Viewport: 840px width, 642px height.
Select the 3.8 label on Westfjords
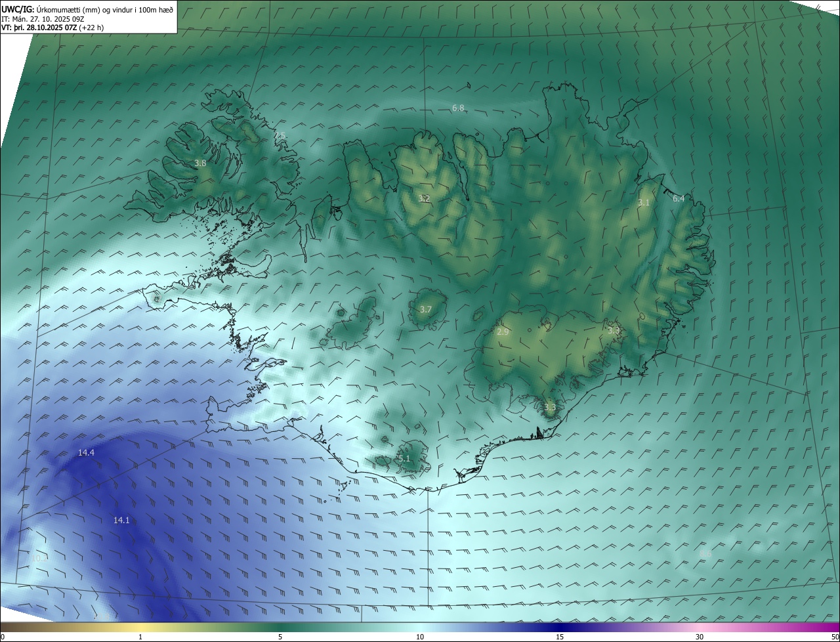[200, 163]
